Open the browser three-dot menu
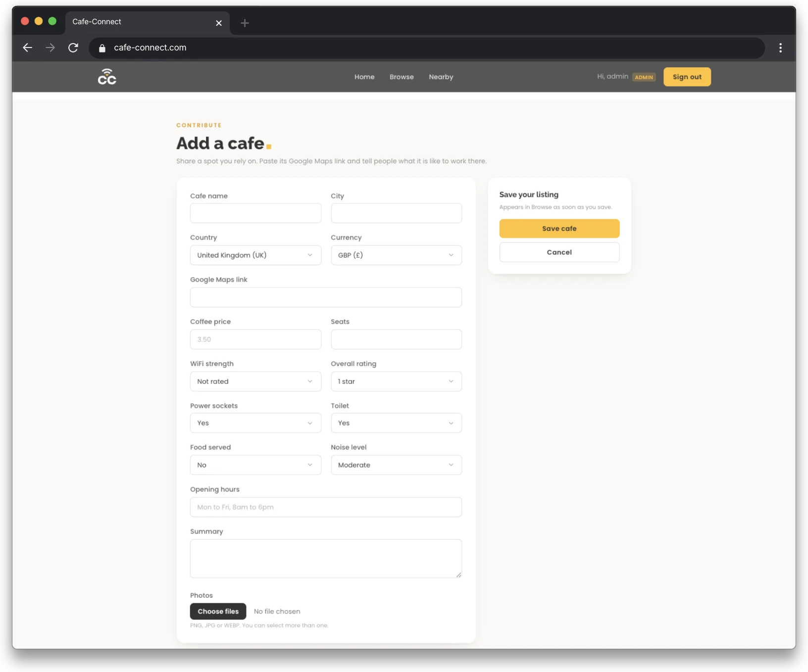The image size is (808, 672). (x=780, y=48)
